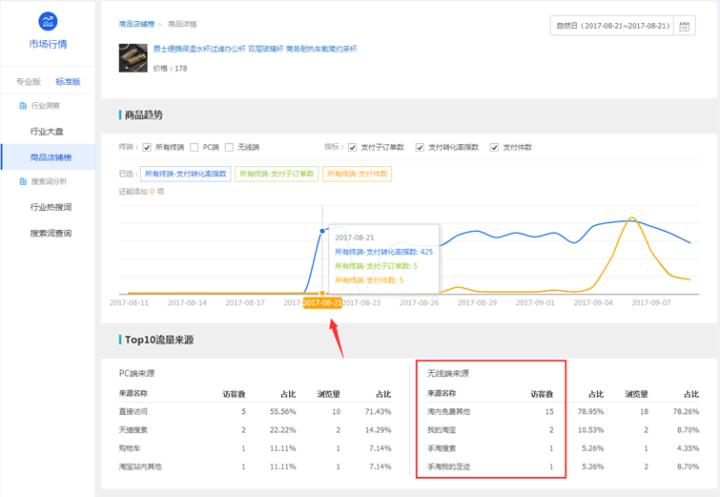Toggle the 所有终端 checkbox
The width and height of the screenshot is (720, 497).
[147, 147]
